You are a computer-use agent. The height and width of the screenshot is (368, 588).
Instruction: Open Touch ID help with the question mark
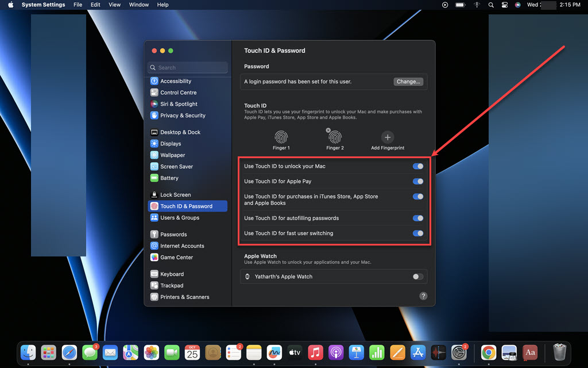[423, 296]
